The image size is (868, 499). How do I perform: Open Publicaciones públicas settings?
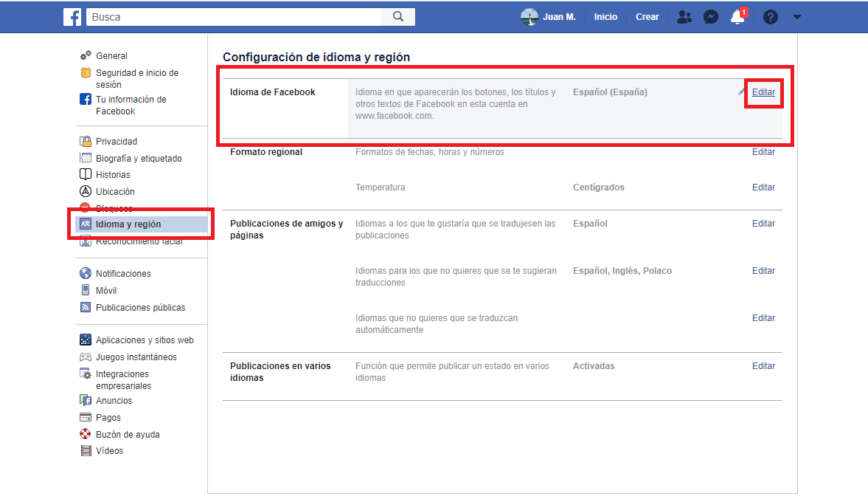141,307
